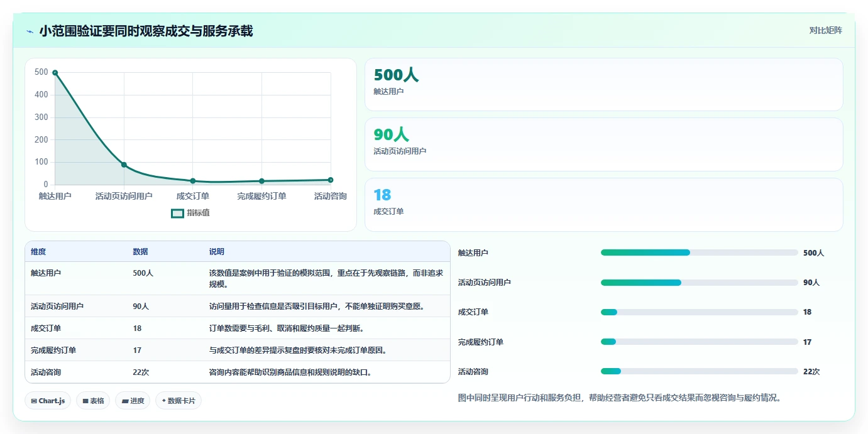Screen dimensions: 868x434
Task: Click the Chart.js tag chip
Action: [x=48, y=401]
